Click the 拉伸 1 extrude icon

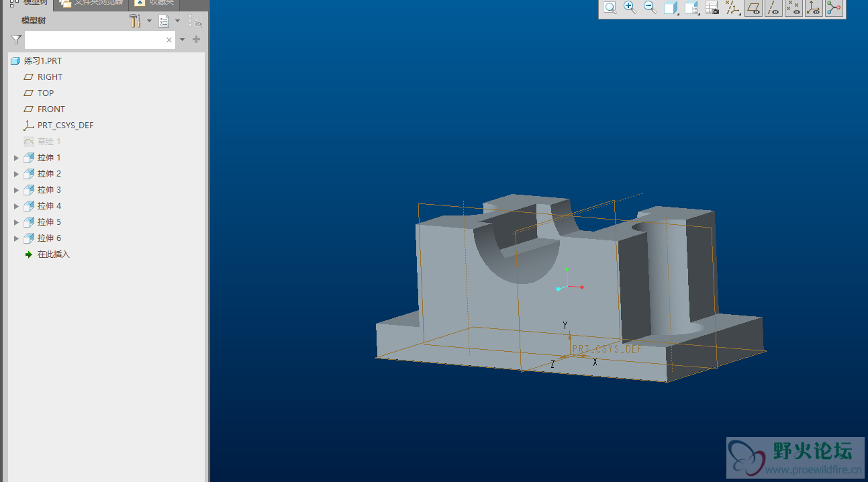click(28, 157)
